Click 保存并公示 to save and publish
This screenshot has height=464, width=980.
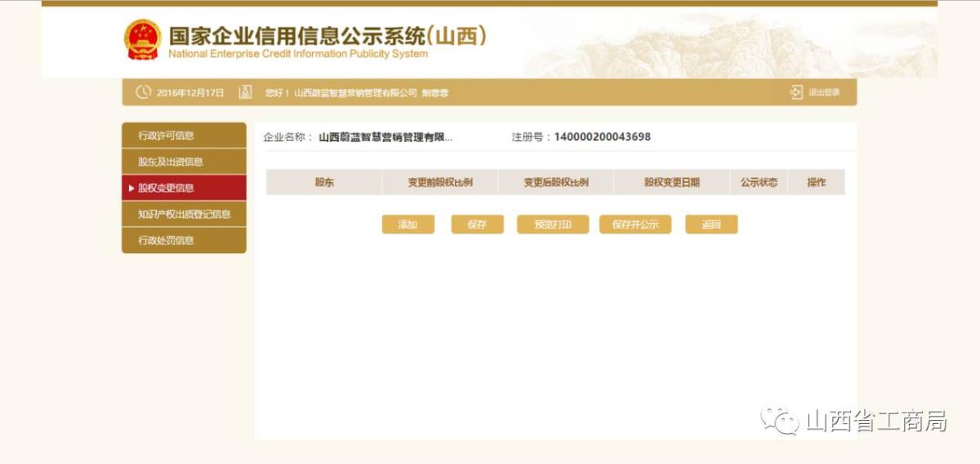pos(635,225)
